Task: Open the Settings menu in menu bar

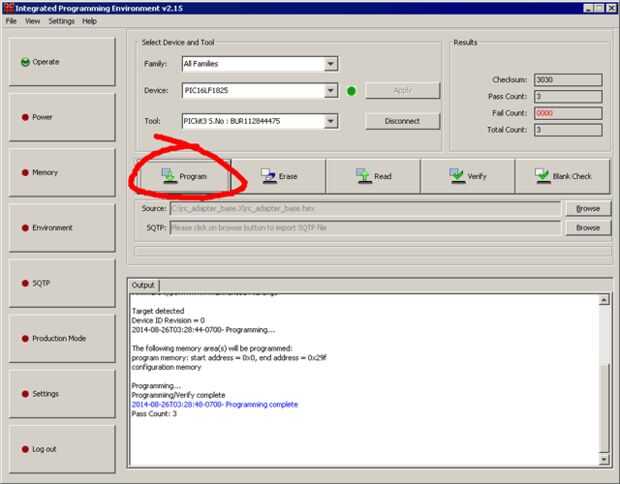Action: (x=61, y=21)
